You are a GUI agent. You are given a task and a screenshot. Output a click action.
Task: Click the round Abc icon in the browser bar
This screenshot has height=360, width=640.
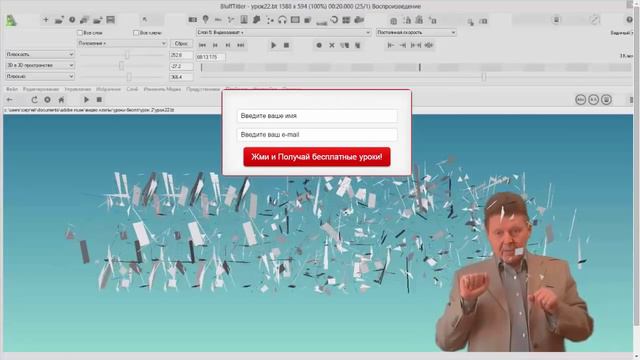580,100
